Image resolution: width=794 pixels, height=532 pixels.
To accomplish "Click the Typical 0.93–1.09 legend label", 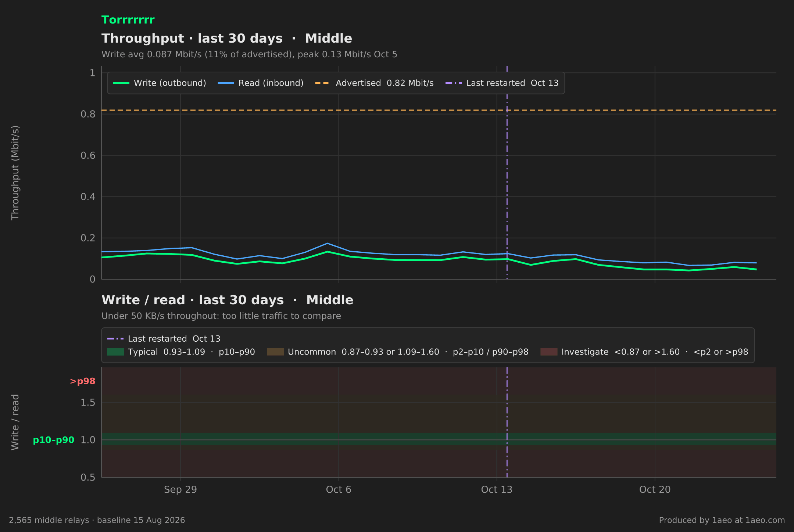I will point(192,352).
